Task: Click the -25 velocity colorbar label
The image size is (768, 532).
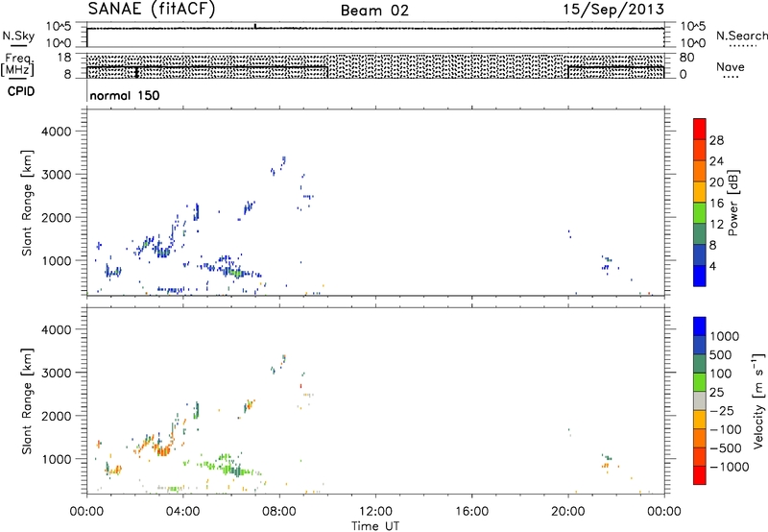Action: coord(722,411)
